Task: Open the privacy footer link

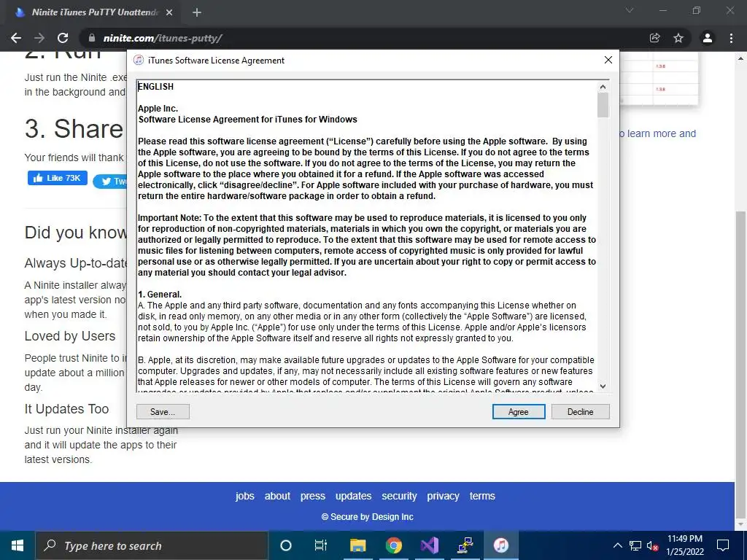Action: click(443, 496)
